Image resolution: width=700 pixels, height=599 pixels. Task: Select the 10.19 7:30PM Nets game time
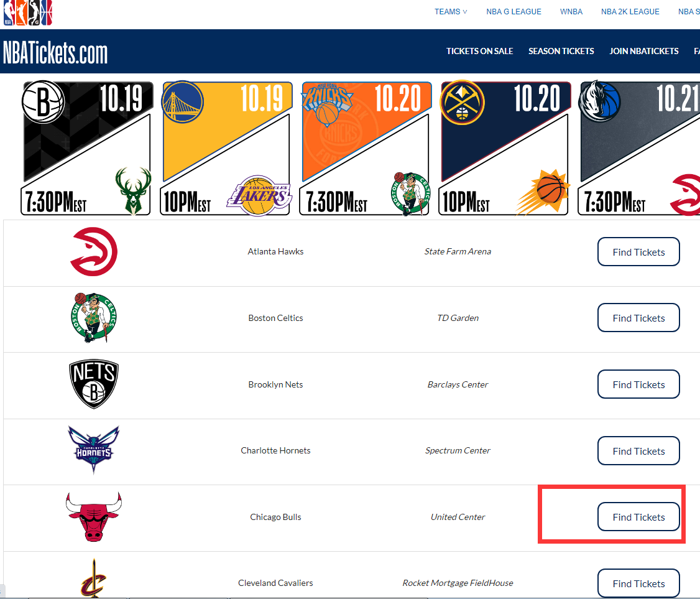[x=56, y=202]
